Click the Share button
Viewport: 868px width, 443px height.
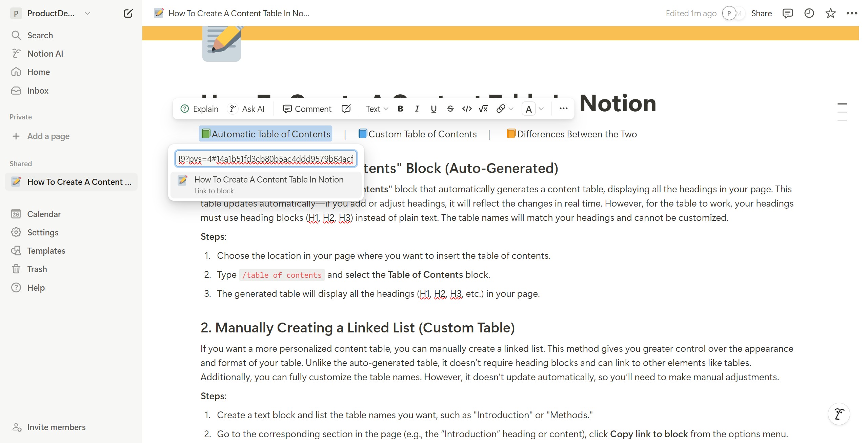pyautogui.click(x=761, y=14)
